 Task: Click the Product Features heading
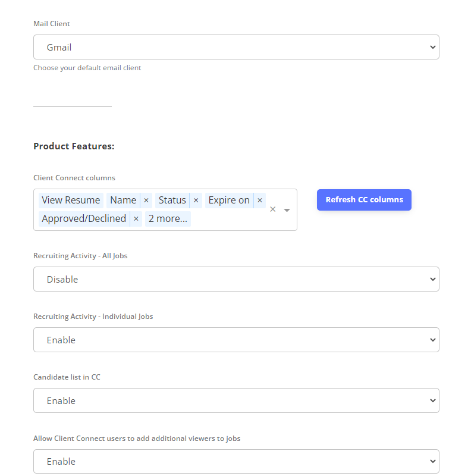[x=74, y=146]
